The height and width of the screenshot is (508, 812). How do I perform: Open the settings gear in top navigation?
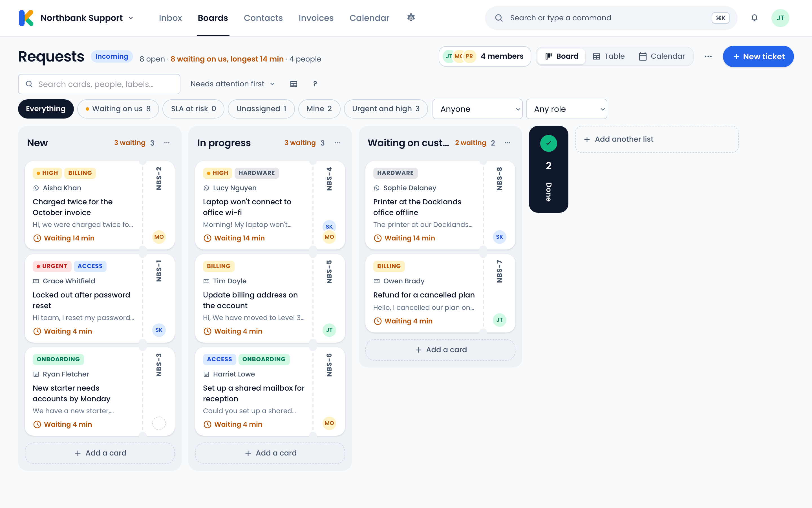pyautogui.click(x=411, y=17)
